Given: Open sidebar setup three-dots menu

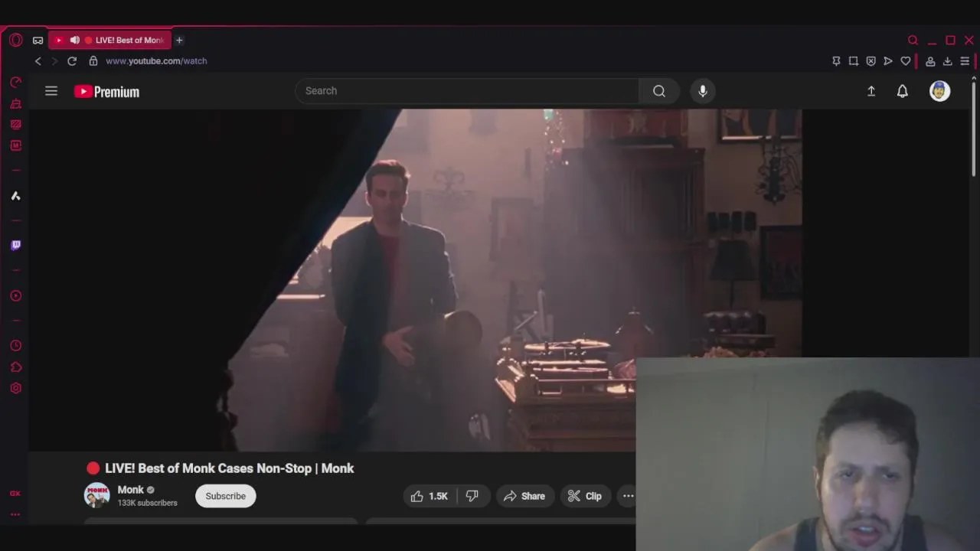Looking at the screenshot, I should tap(15, 514).
